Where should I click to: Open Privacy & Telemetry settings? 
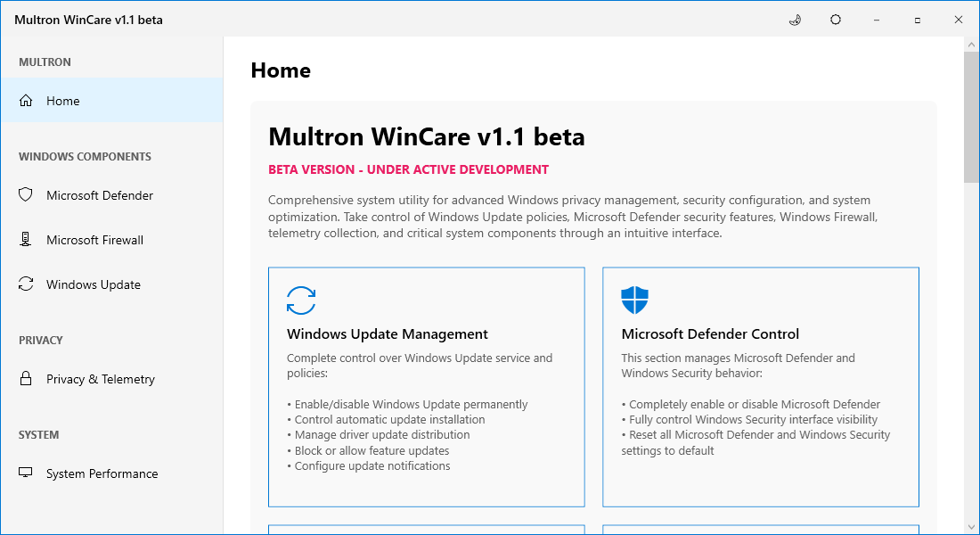pos(112,379)
